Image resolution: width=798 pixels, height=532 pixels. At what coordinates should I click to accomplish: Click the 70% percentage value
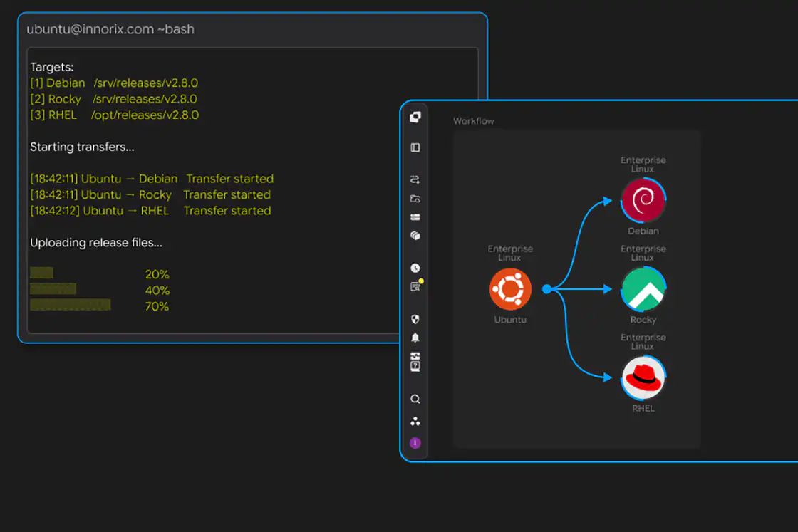pos(157,306)
